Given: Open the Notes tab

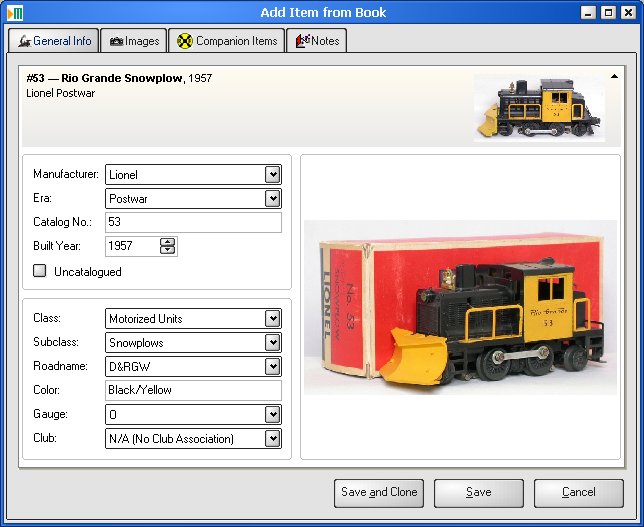Looking at the screenshot, I should [x=316, y=41].
